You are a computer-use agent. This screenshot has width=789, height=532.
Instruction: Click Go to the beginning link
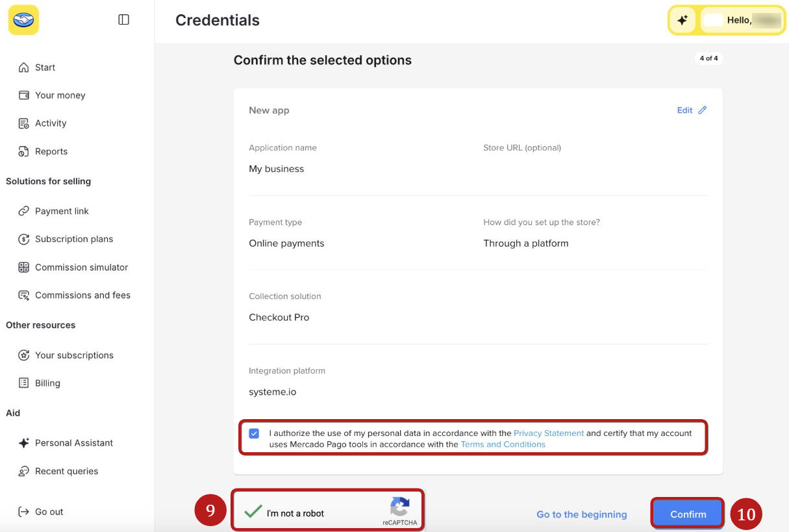[x=582, y=514]
